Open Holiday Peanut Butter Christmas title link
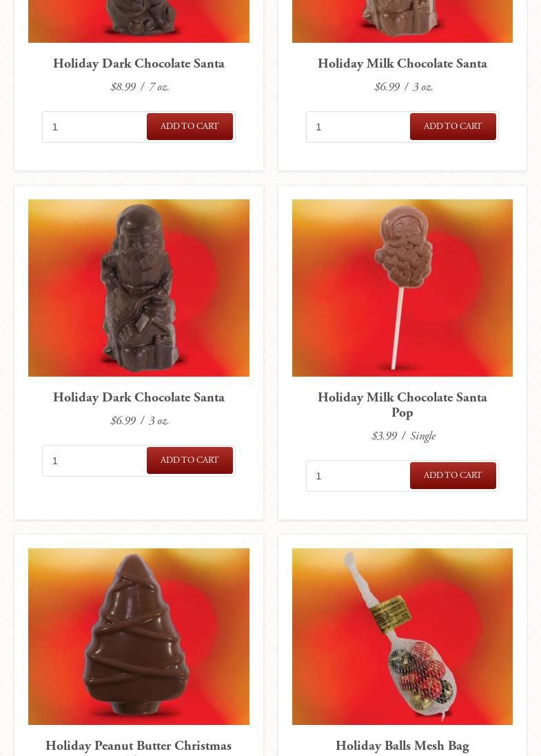 (x=139, y=746)
